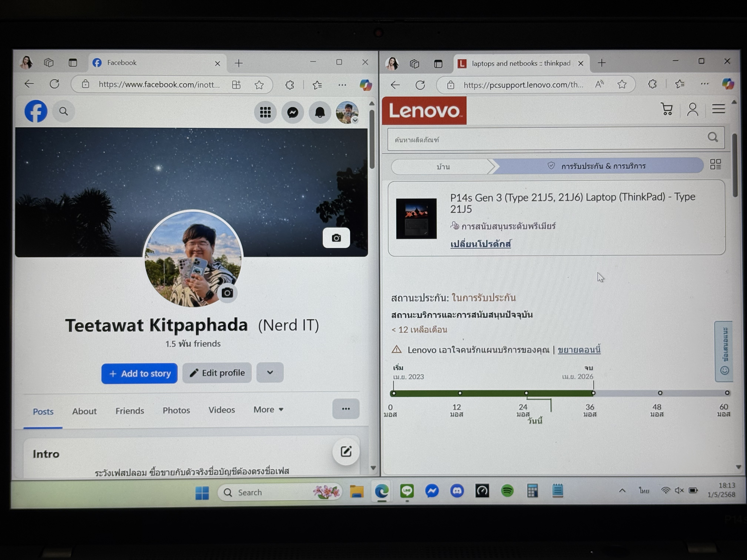Click Add to story button
747x560 pixels.
tap(139, 373)
